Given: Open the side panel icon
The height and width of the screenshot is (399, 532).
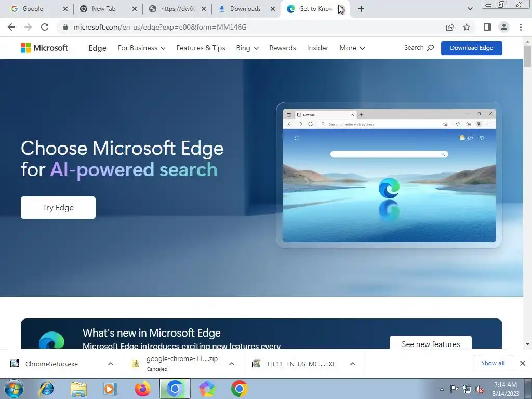Looking at the screenshot, I should pyautogui.click(x=487, y=27).
